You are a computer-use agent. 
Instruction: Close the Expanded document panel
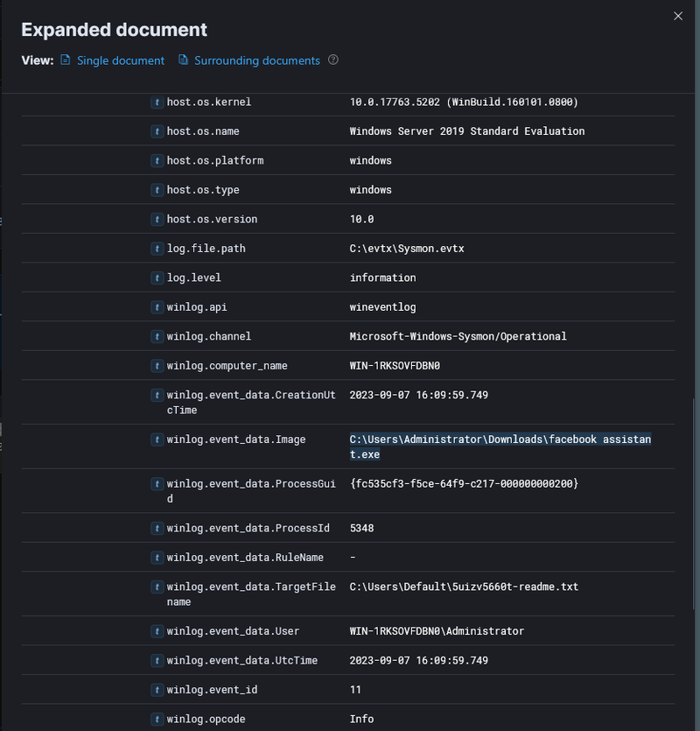678,16
